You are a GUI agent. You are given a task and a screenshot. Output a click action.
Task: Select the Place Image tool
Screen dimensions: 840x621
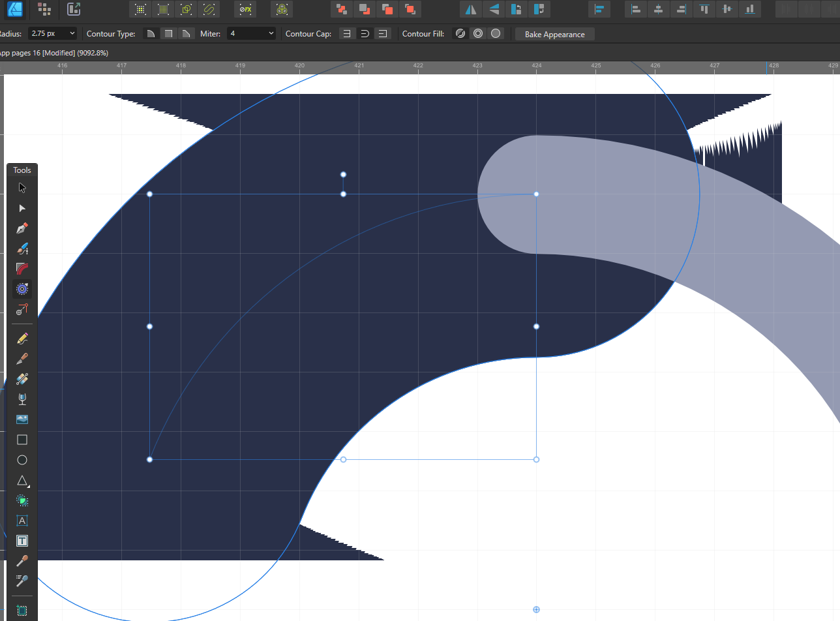click(x=22, y=419)
